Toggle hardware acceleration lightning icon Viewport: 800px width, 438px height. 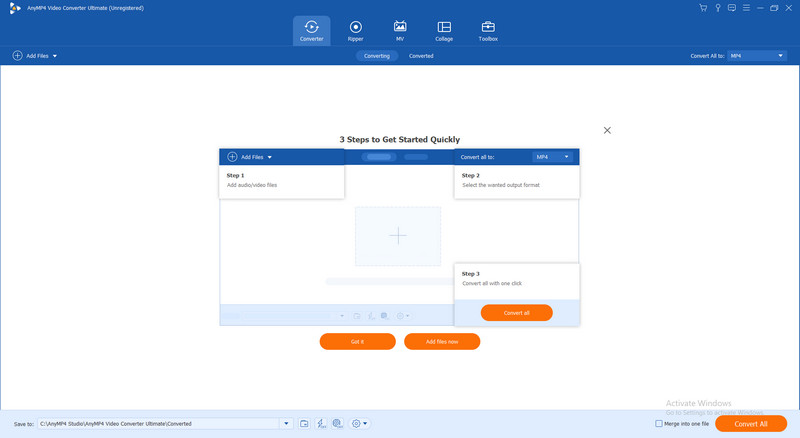click(321, 424)
